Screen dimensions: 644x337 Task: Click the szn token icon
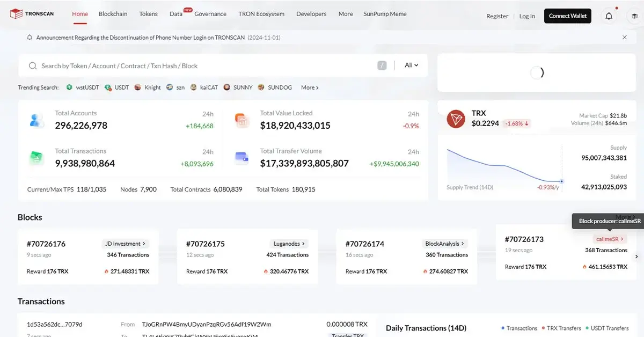(x=170, y=87)
